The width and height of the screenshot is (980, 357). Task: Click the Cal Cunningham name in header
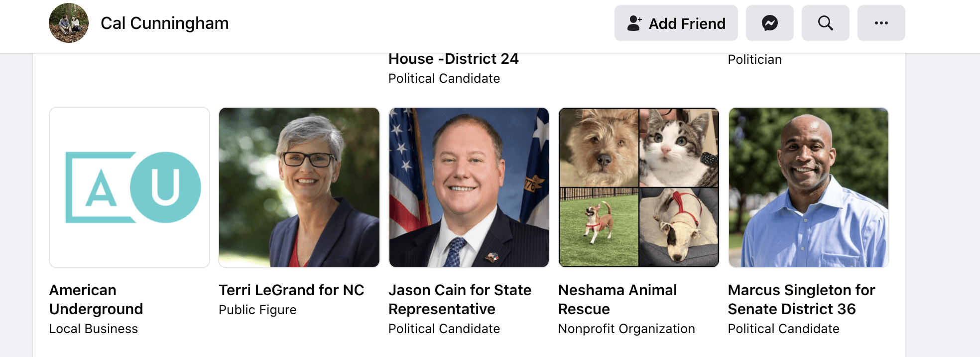164,23
